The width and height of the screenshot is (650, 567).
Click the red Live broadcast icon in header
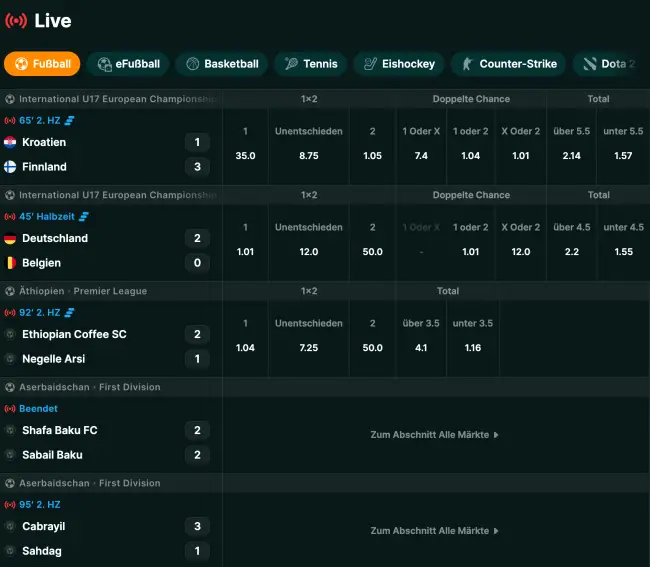(16, 20)
